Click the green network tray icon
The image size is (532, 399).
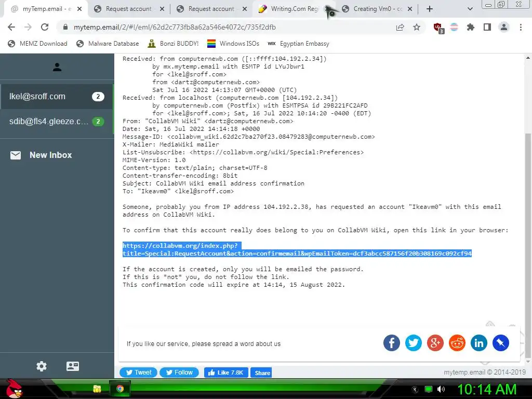[429, 389]
